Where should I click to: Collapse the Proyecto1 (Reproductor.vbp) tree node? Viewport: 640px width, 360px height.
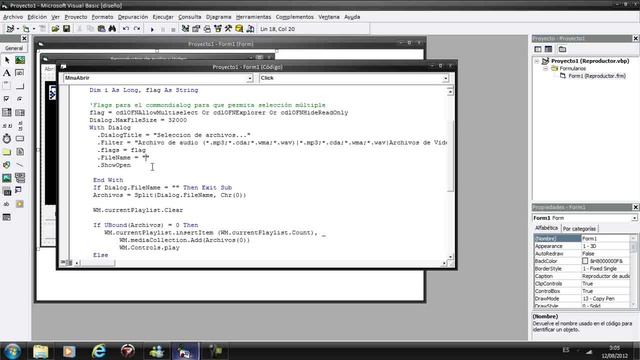[537, 61]
